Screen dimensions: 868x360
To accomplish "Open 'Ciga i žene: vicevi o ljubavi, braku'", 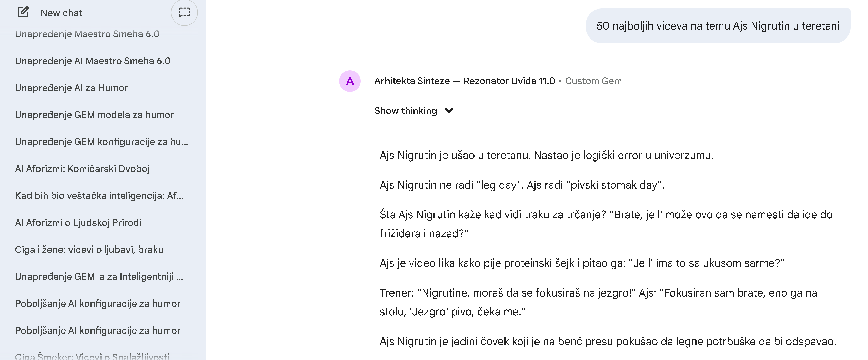I will coord(89,250).
